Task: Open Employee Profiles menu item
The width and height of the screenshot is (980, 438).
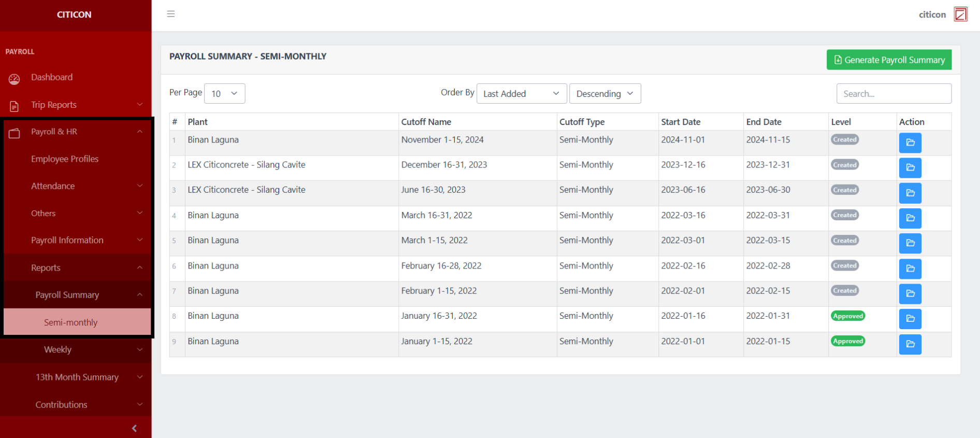Action: 65,159
